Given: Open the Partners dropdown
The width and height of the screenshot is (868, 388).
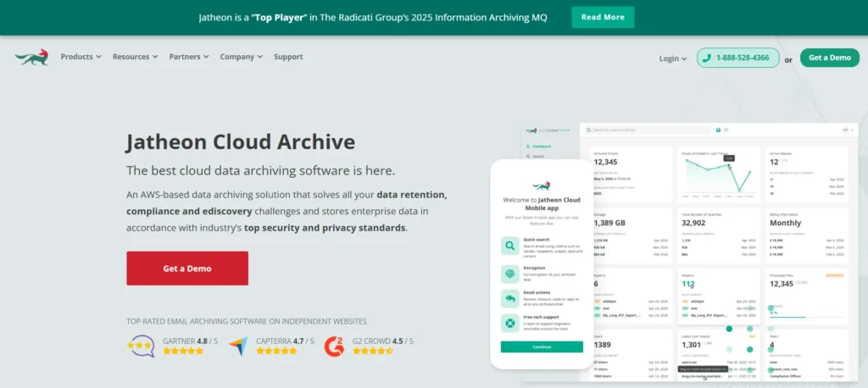Looking at the screenshot, I should point(189,57).
